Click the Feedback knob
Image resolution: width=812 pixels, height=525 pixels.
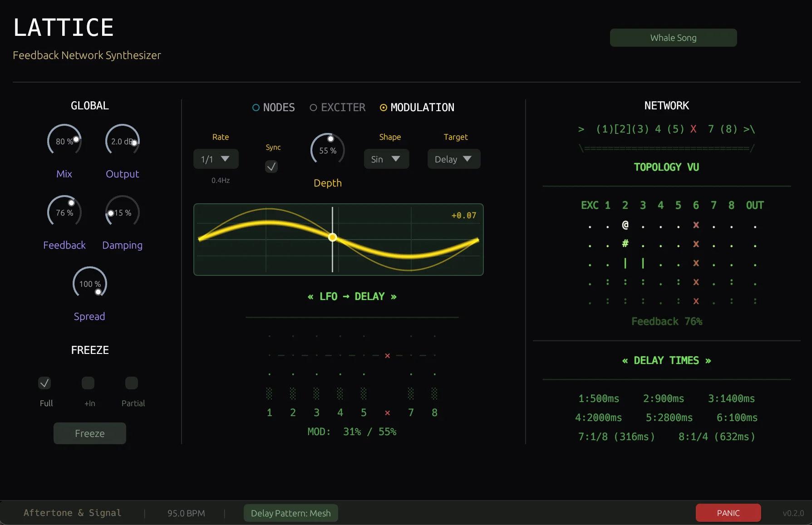coord(64,211)
